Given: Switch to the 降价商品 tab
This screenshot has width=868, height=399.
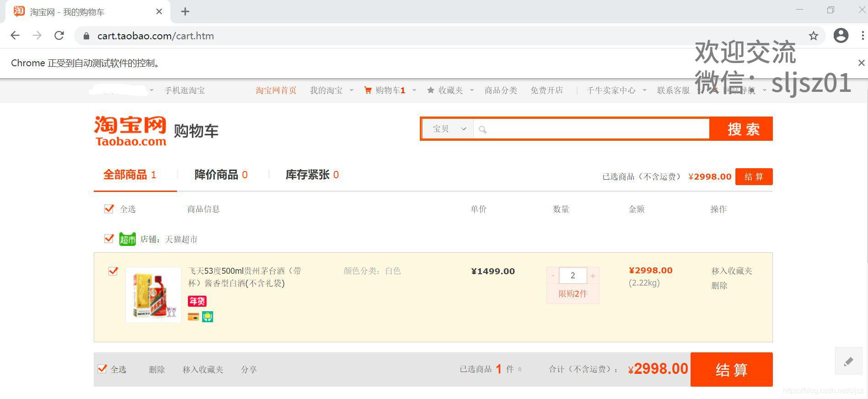Looking at the screenshot, I should click(221, 175).
